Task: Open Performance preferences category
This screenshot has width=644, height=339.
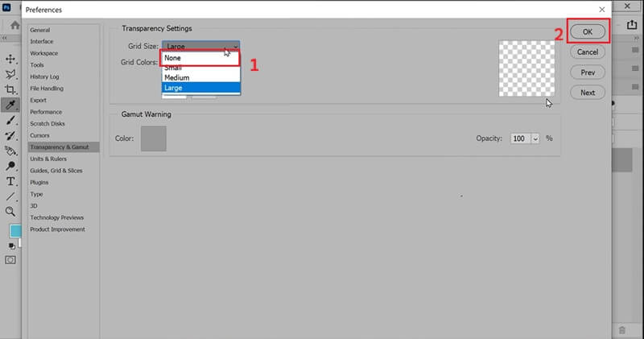Action: (46, 112)
